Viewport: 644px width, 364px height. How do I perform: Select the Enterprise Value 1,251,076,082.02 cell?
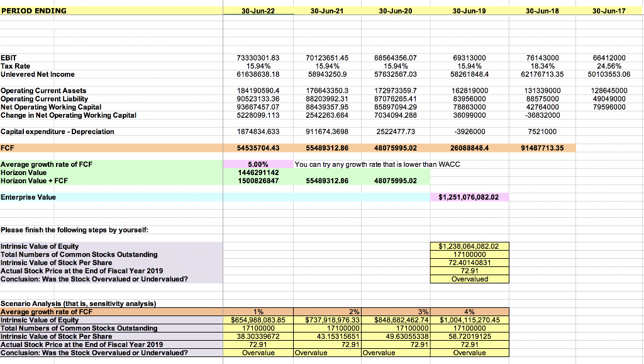tap(469, 196)
